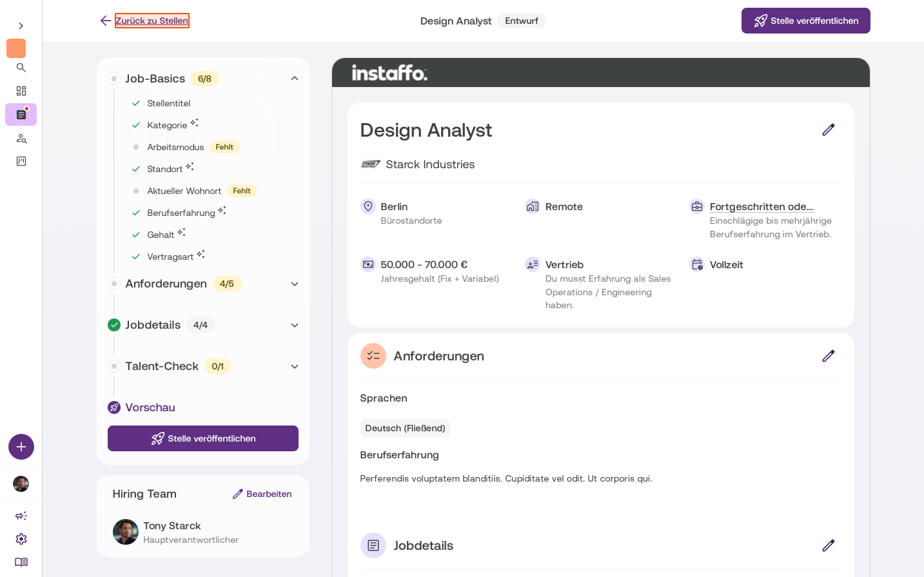
Task: Click the salary money icon beside 50.000 - 70.000 €
Action: tap(368, 264)
